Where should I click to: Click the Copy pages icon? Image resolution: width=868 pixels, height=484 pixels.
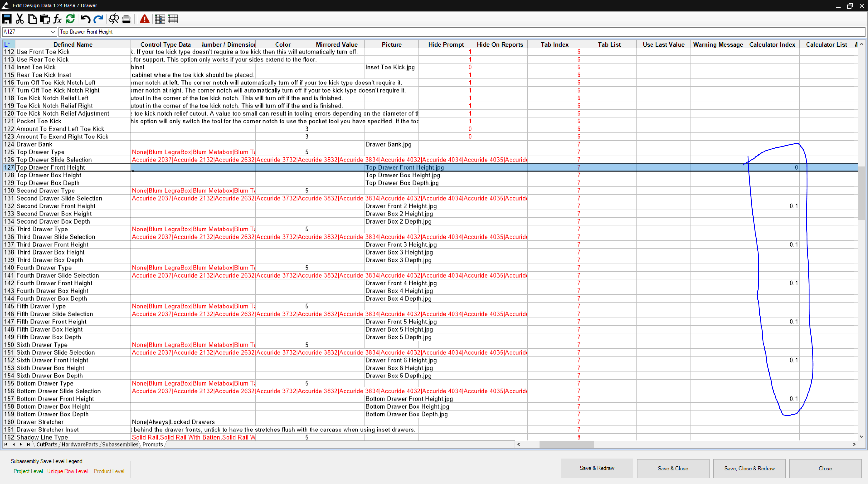[32, 19]
